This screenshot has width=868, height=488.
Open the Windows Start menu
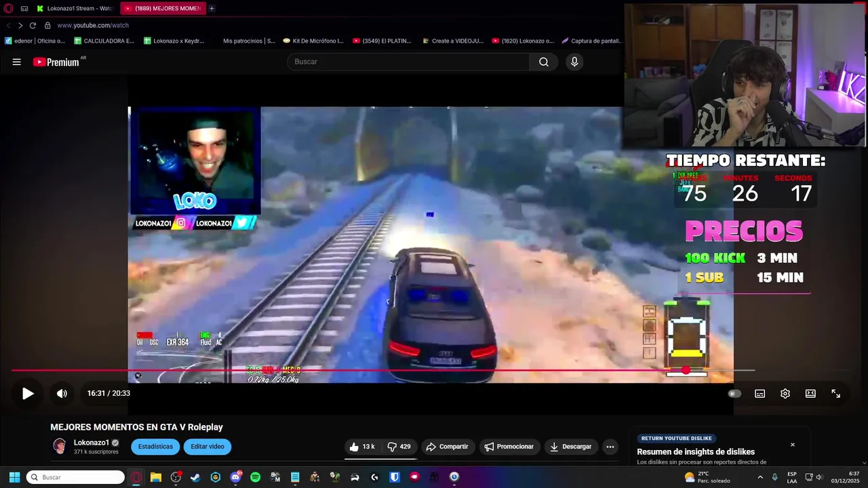point(14,477)
